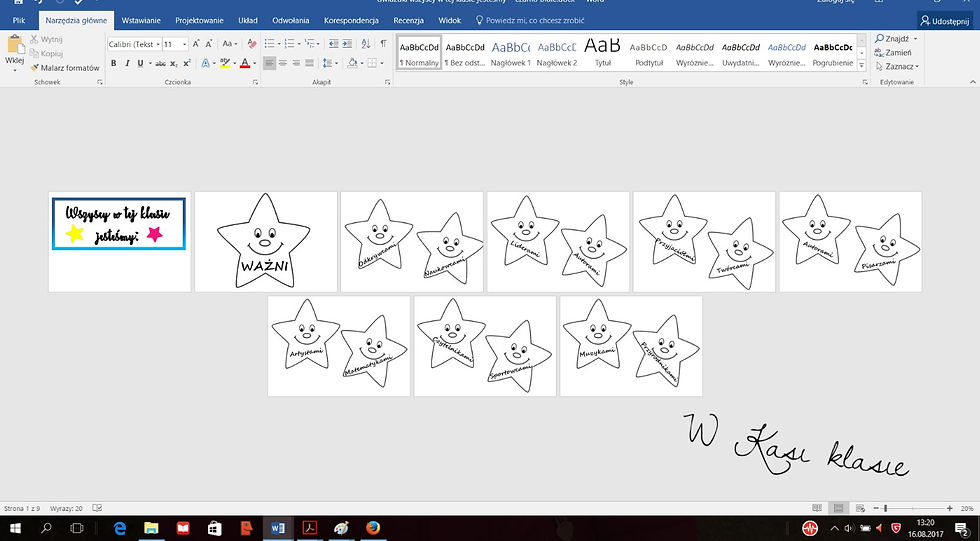The height and width of the screenshot is (541, 980).
Task: Switch to the Wstawianie tab
Action: (x=141, y=20)
